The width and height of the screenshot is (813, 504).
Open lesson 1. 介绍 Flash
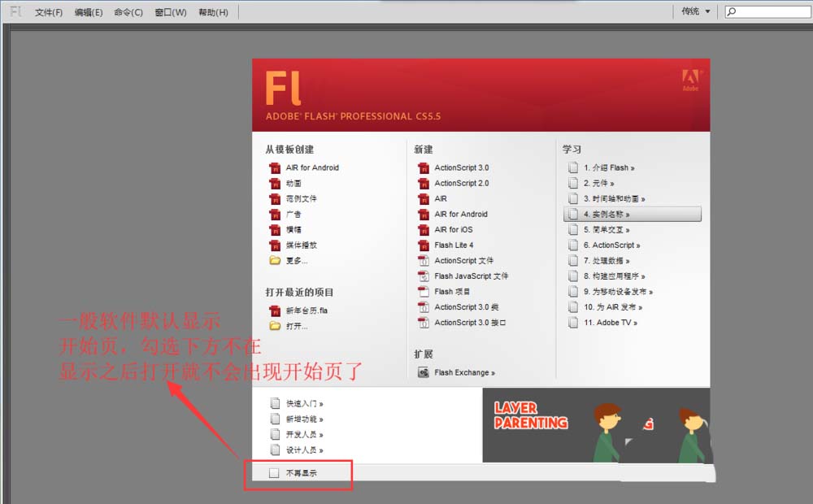coord(609,168)
